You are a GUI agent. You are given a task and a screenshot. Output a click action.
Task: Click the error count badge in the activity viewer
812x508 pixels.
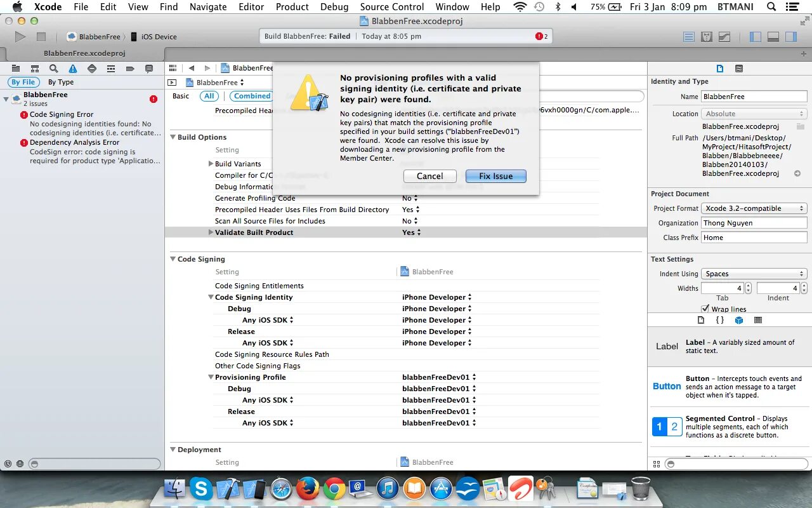pos(541,36)
